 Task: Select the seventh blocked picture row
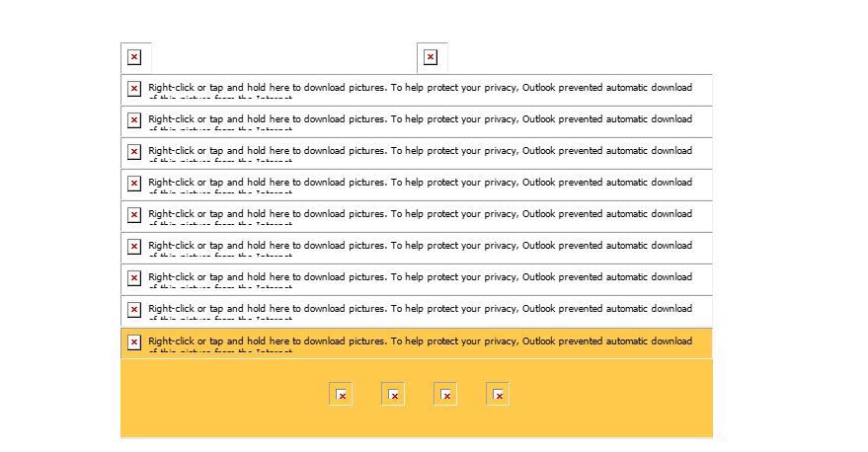pyautogui.click(x=420, y=278)
